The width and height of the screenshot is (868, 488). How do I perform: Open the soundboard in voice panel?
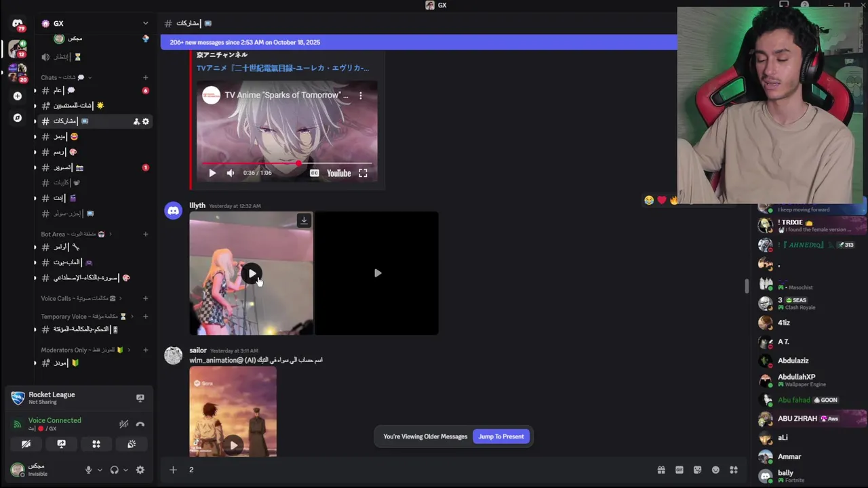point(132,444)
